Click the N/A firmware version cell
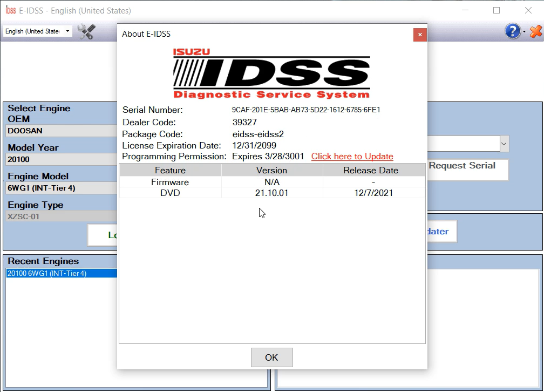The image size is (544, 392). point(271,182)
